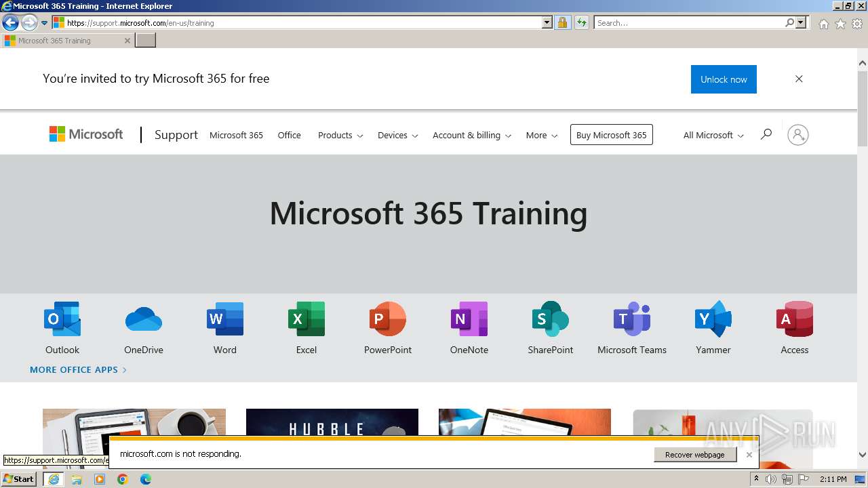Image resolution: width=868 pixels, height=488 pixels.
Task: Open the browser Tools gear icon
Action: [x=857, y=24]
